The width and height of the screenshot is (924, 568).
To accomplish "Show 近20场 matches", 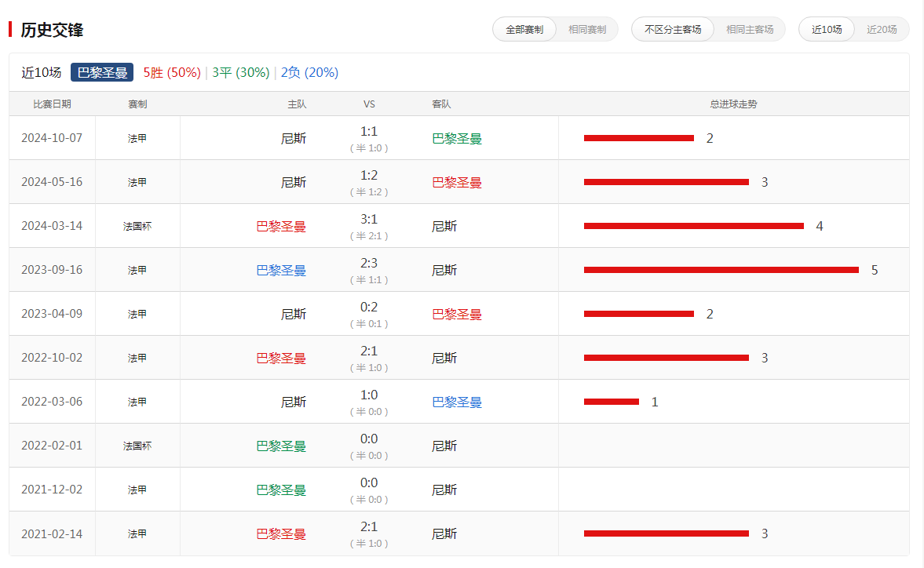I will point(882,30).
